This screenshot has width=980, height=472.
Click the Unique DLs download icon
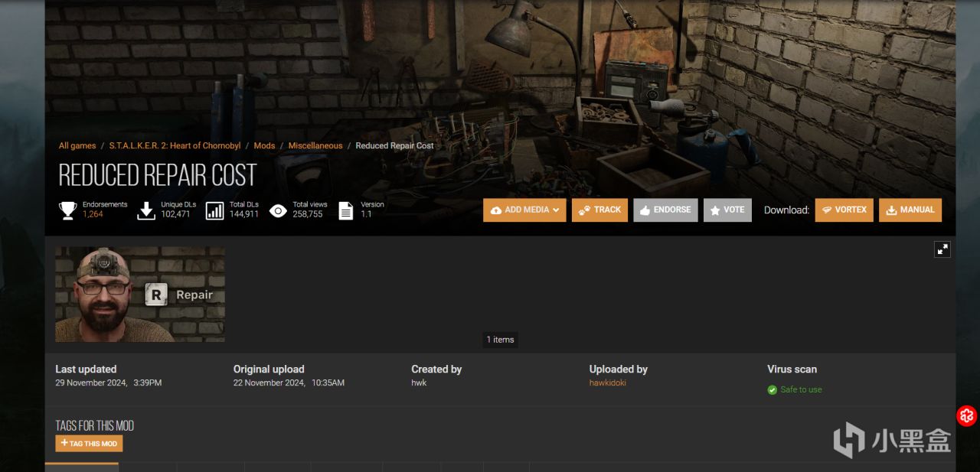click(x=146, y=210)
